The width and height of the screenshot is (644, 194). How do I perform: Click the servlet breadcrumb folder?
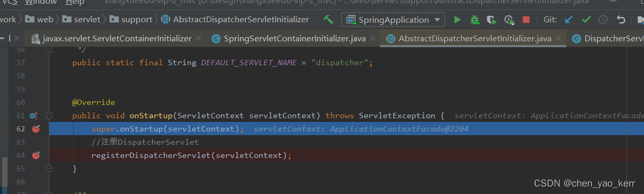[x=81, y=20]
